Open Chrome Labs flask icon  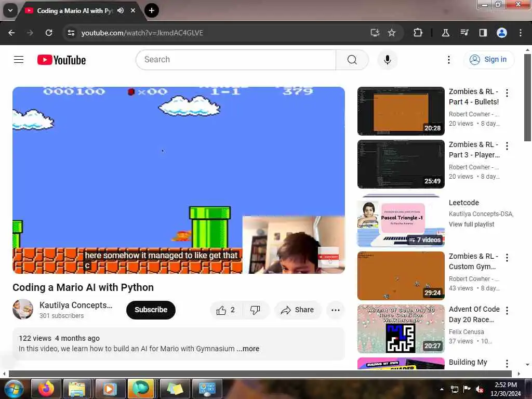[x=445, y=33]
